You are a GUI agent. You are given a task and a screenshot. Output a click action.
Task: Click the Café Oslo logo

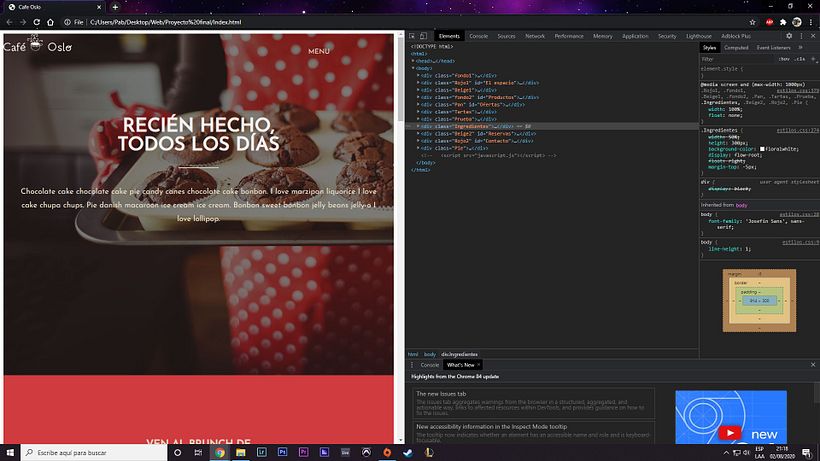tap(37, 44)
